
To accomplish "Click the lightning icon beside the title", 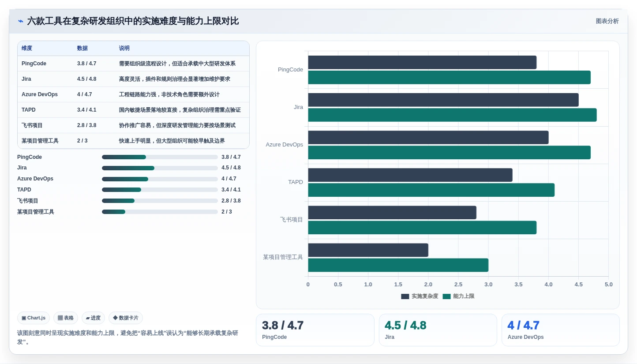I will pos(20,21).
